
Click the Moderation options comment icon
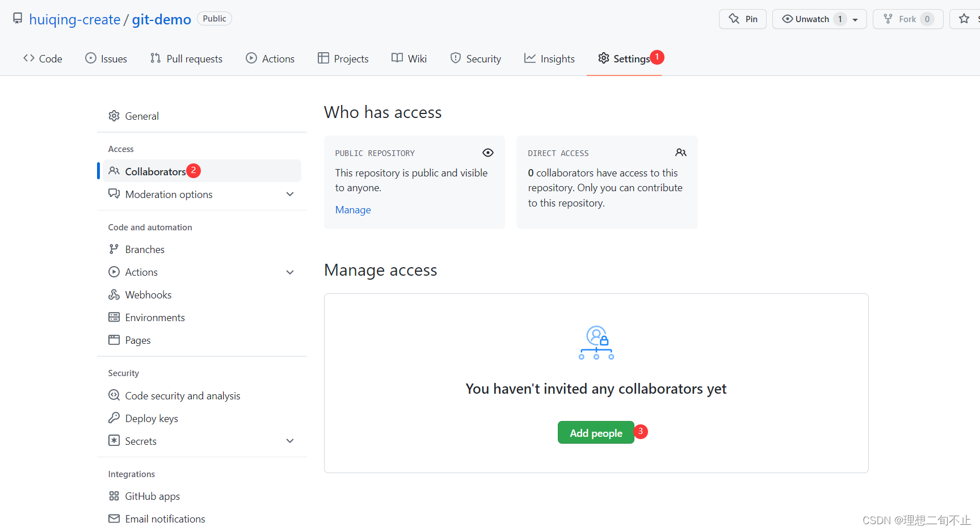114,193
